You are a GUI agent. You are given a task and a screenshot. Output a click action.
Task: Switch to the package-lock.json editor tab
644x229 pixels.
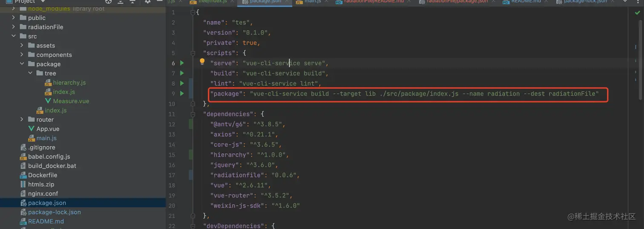point(585,1)
